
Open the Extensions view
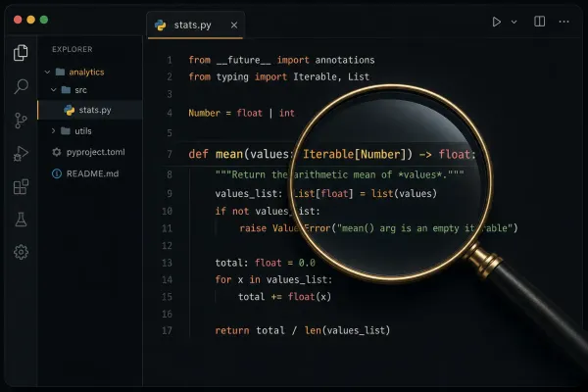tap(21, 186)
